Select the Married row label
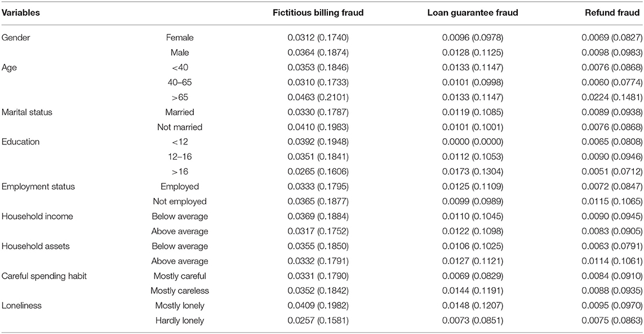Viewport: 644px width, 334px height. pos(180,112)
